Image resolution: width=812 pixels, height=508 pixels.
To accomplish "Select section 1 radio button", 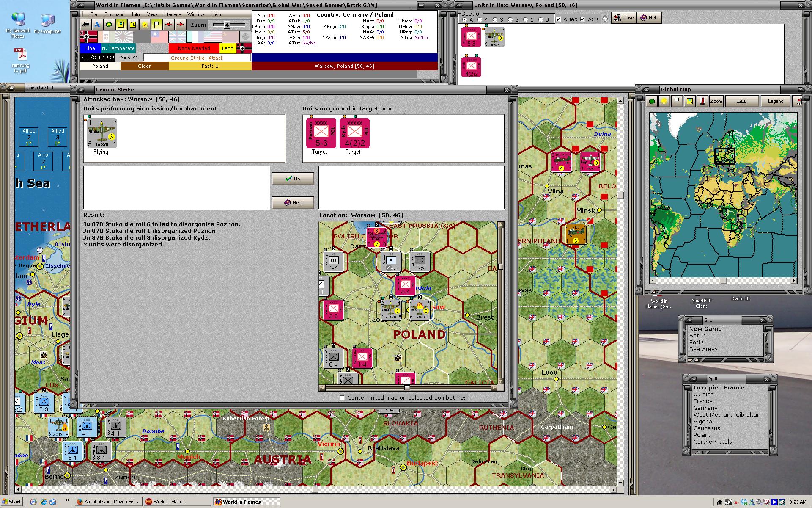I will click(x=525, y=19).
